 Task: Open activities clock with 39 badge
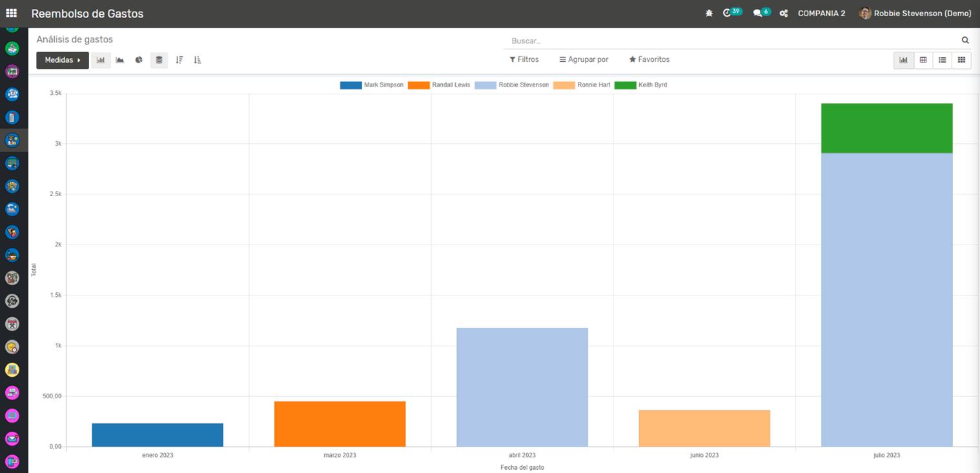[x=731, y=13]
